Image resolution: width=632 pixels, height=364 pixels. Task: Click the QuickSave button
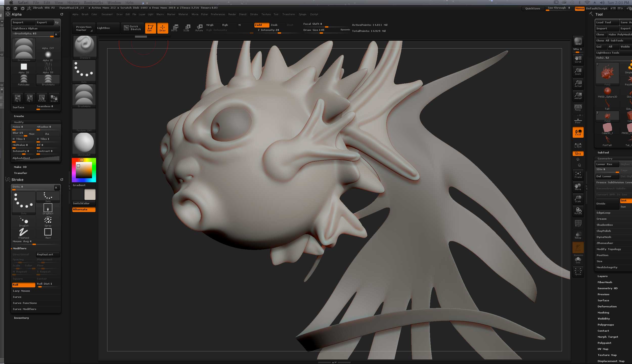[533, 8]
